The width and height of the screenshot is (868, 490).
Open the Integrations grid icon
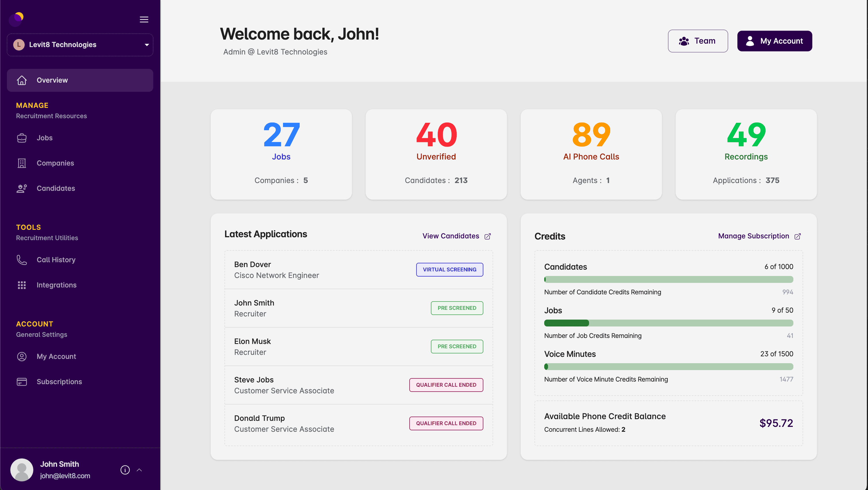point(22,285)
